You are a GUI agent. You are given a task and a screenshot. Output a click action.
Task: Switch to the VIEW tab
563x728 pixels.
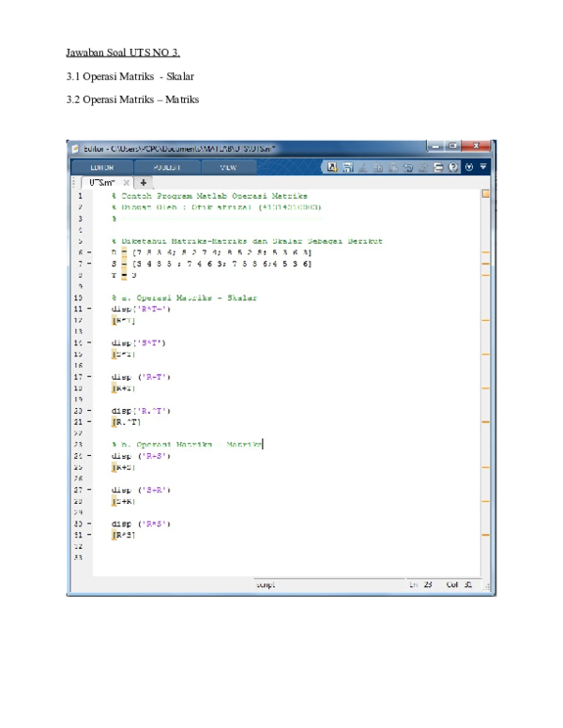tap(228, 168)
